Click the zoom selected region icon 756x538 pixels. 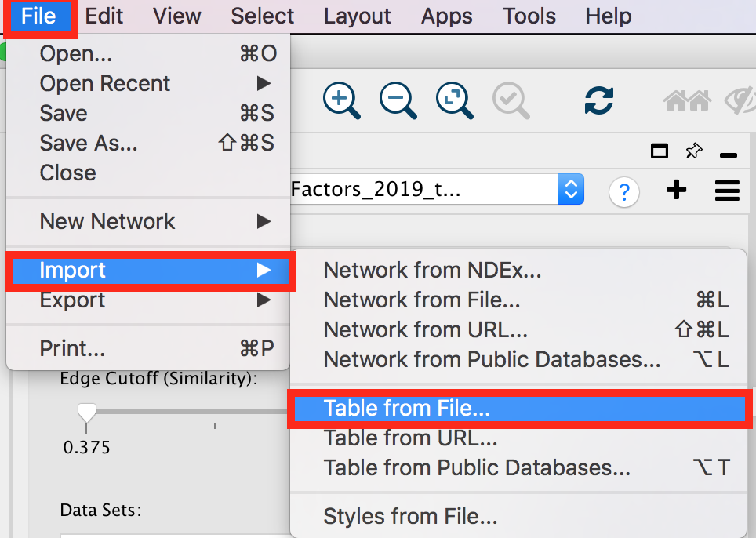click(511, 100)
